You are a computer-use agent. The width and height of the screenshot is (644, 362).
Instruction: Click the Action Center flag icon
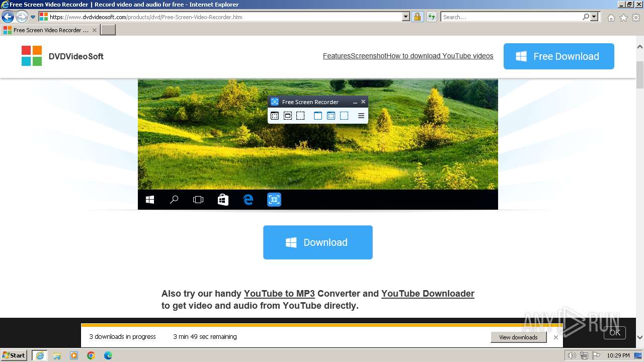click(x=596, y=355)
